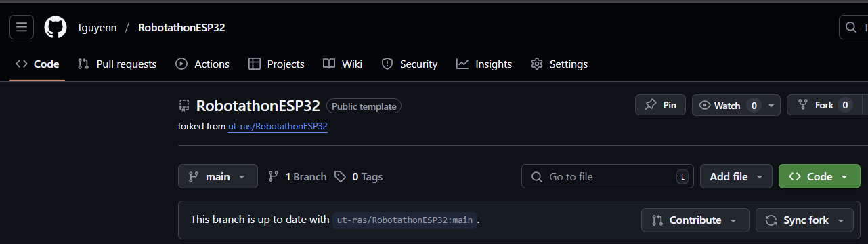View the 1 Branch list

[x=297, y=176]
